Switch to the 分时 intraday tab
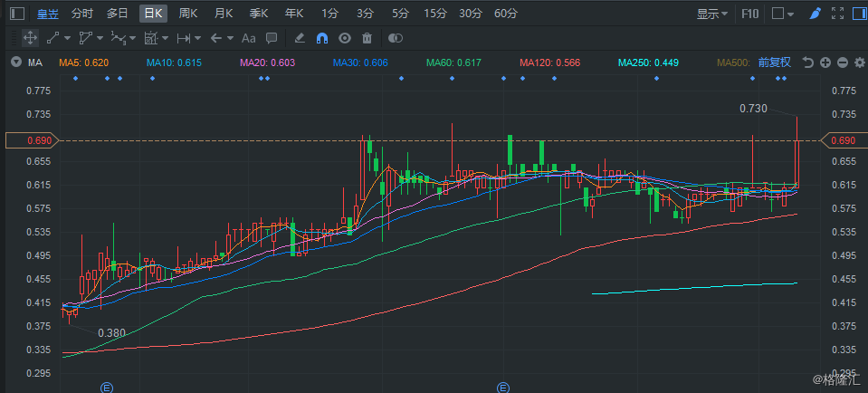 coord(82,14)
